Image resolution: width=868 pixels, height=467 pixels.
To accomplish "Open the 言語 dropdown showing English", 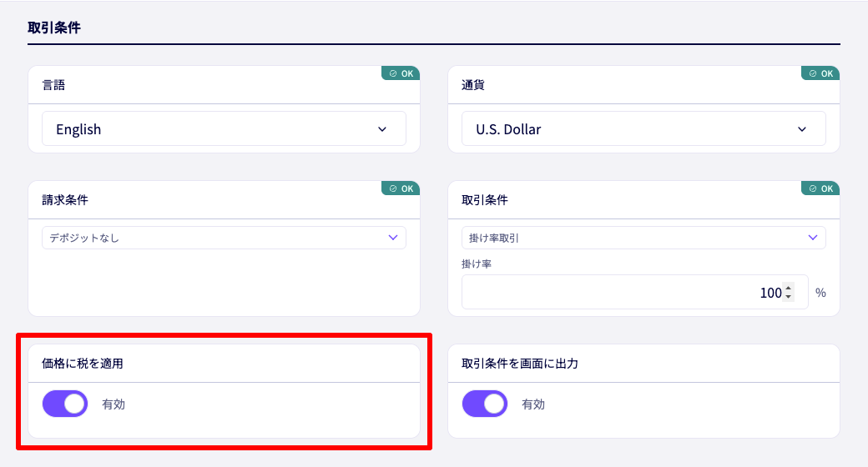I will (225, 129).
